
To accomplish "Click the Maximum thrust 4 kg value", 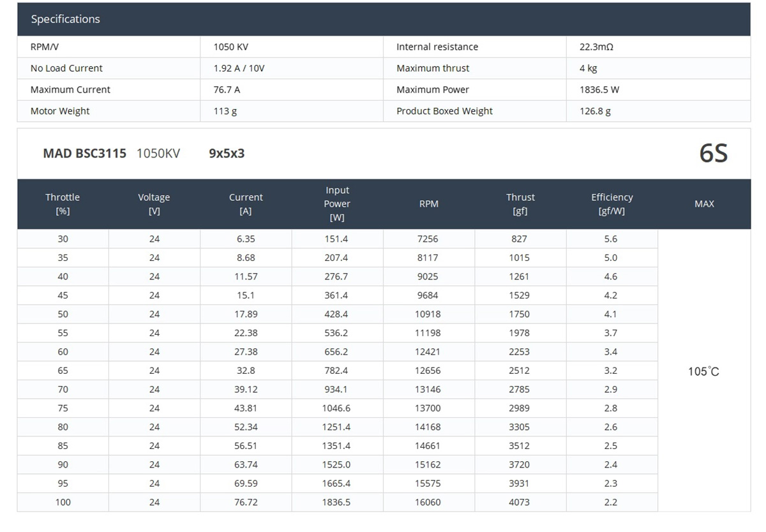I will (588, 68).
